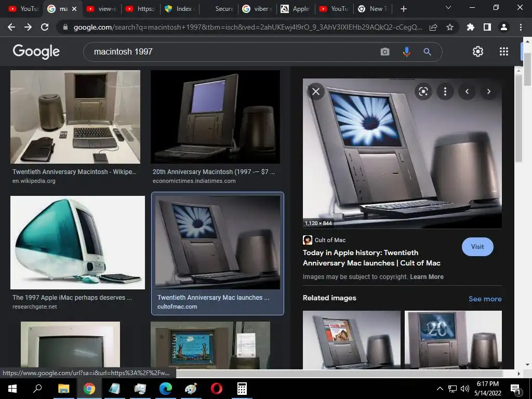Search by image with the camera icon
The height and width of the screenshot is (399, 532).
[x=385, y=51]
